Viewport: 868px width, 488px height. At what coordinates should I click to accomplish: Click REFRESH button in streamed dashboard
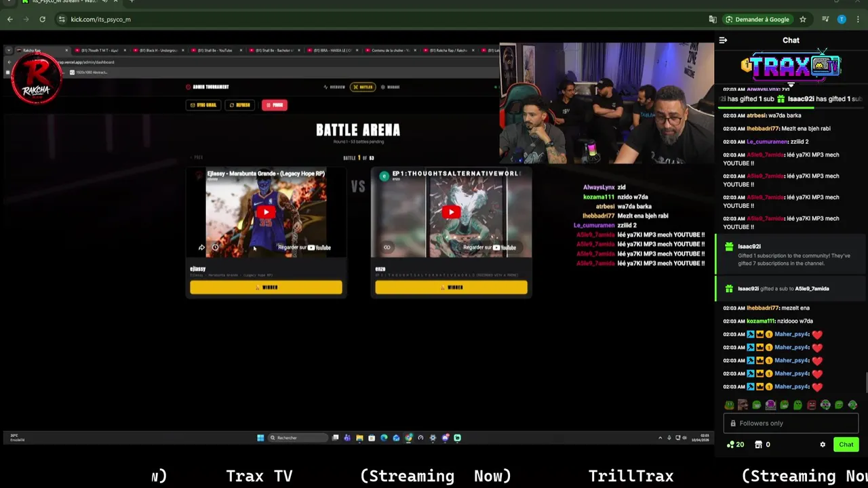click(240, 105)
